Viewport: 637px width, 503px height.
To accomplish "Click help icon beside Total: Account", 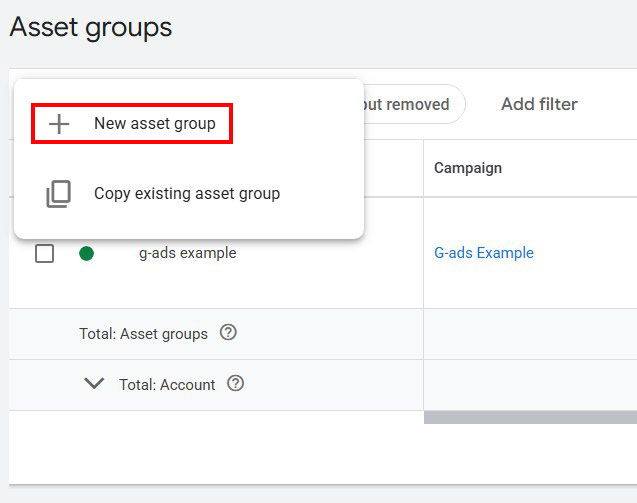I will click(x=236, y=383).
